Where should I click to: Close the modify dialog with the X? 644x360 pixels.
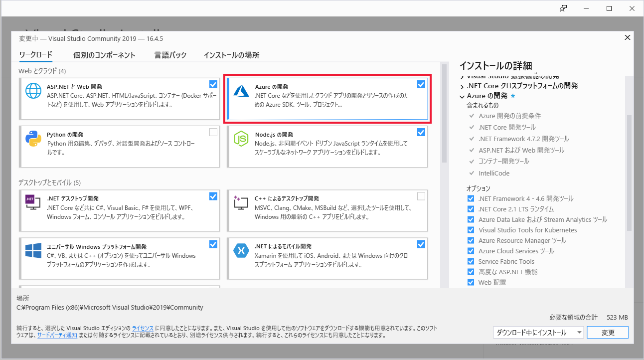click(x=627, y=37)
